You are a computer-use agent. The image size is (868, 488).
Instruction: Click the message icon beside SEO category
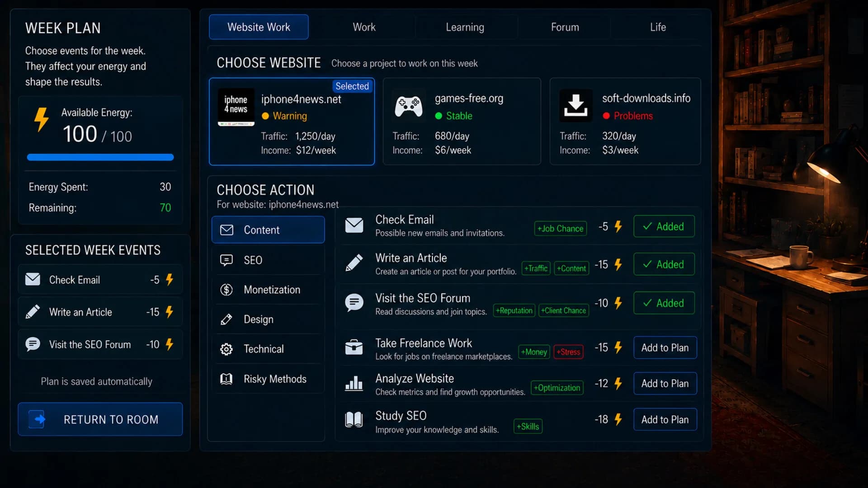226,260
